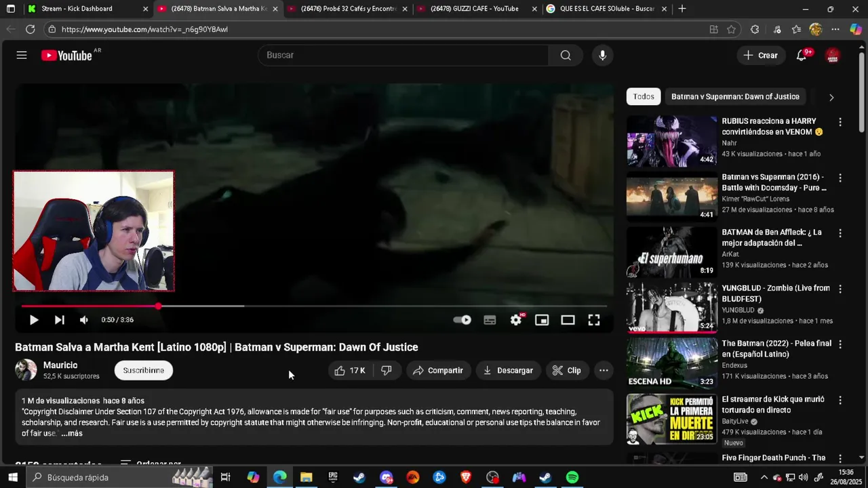Open options for El streamer de Kick video

[x=840, y=401]
